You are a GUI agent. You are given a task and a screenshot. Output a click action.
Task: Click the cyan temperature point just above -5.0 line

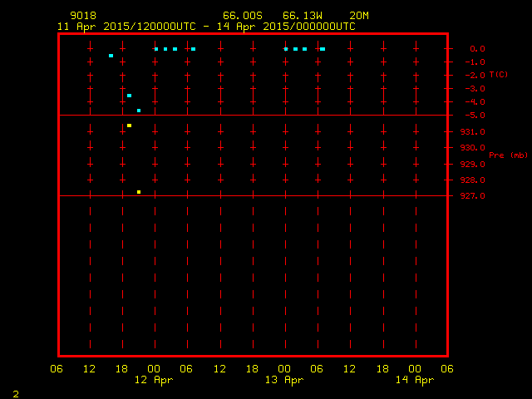[x=139, y=111]
